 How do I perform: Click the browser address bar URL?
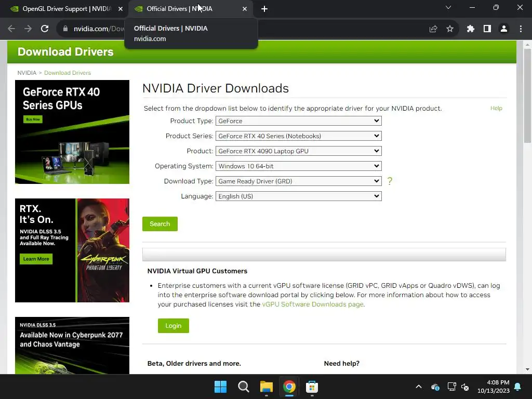tap(98, 29)
